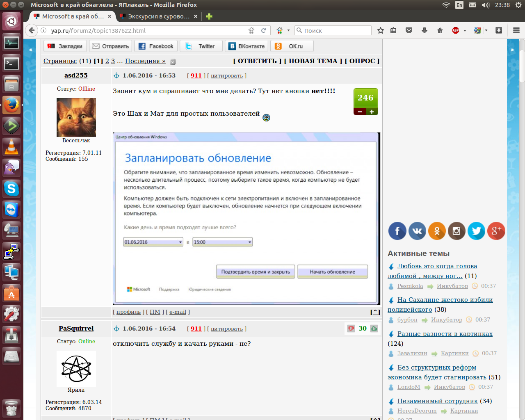This screenshot has width=525, height=420.
Task: Click the ОТВЕТИТЬ reply link
Action: (257, 61)
